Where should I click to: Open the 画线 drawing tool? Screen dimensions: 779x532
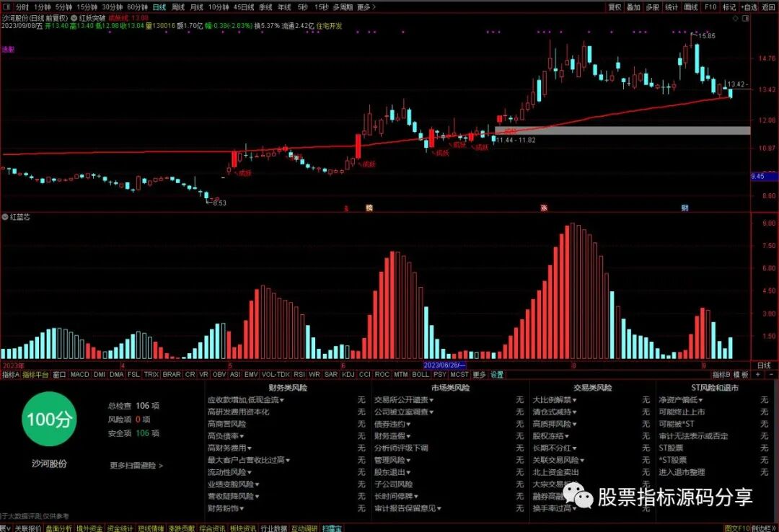(x=690, y=7)
